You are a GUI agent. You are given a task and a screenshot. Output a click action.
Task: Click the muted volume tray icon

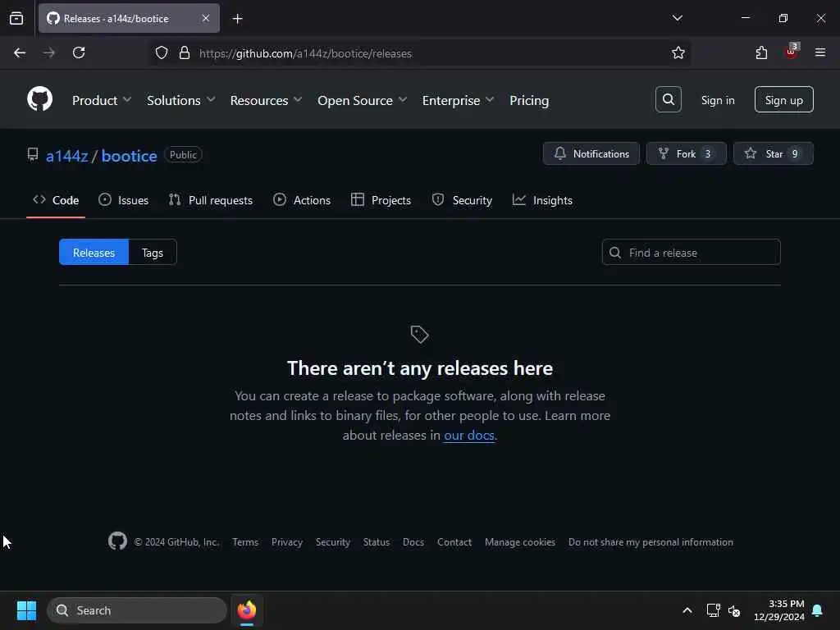point(734,610)
